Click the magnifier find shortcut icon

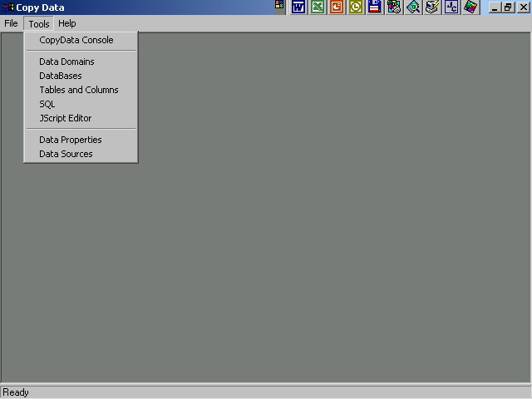[413, 7]
